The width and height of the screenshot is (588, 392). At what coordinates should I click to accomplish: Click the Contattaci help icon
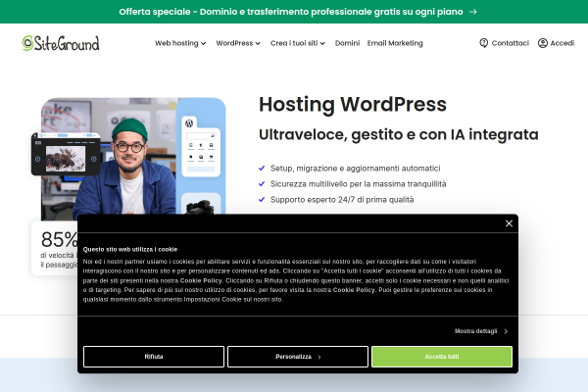point(484,43)
